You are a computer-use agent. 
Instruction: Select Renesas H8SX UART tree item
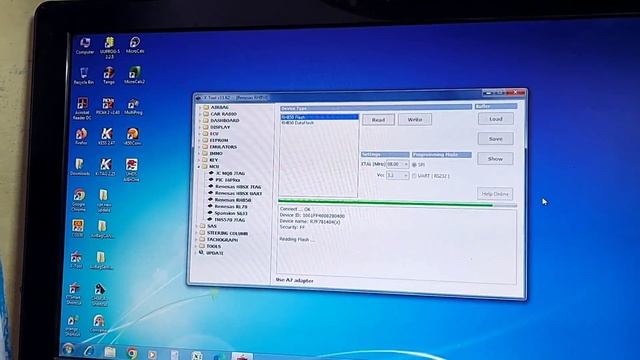(236, 193)
